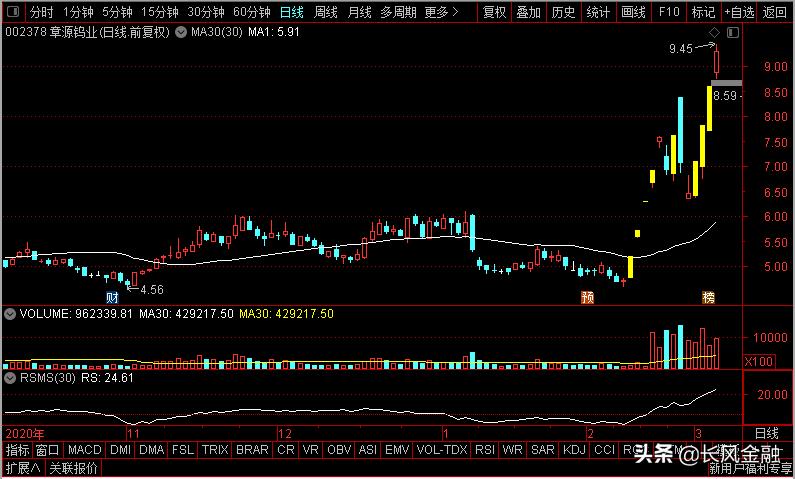Click the 财 financial report marker

coord(112,297)
